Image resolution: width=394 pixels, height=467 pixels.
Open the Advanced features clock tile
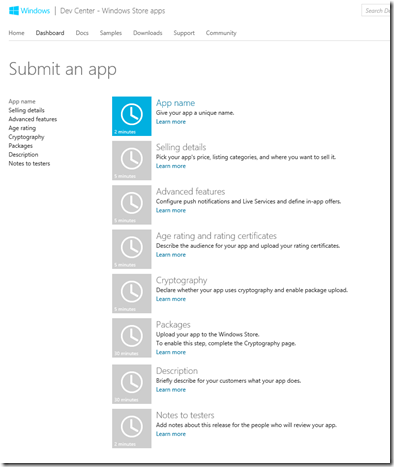click(x=132, y=205)
